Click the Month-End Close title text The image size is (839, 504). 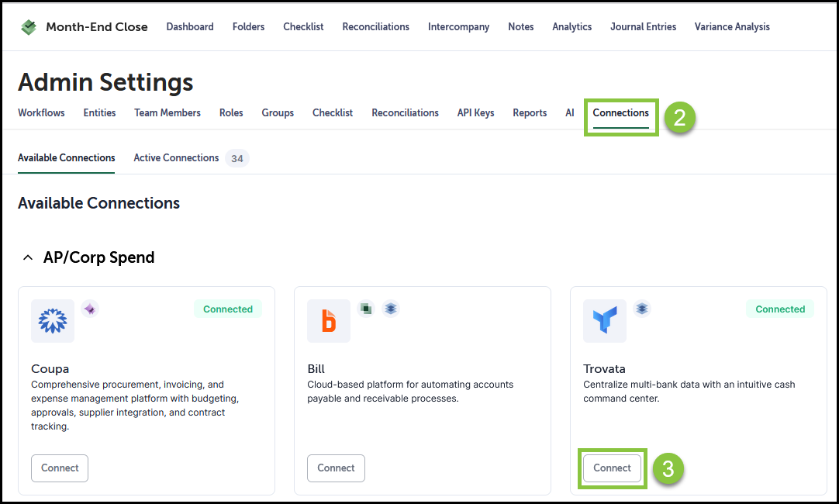(x=97, y=27)
